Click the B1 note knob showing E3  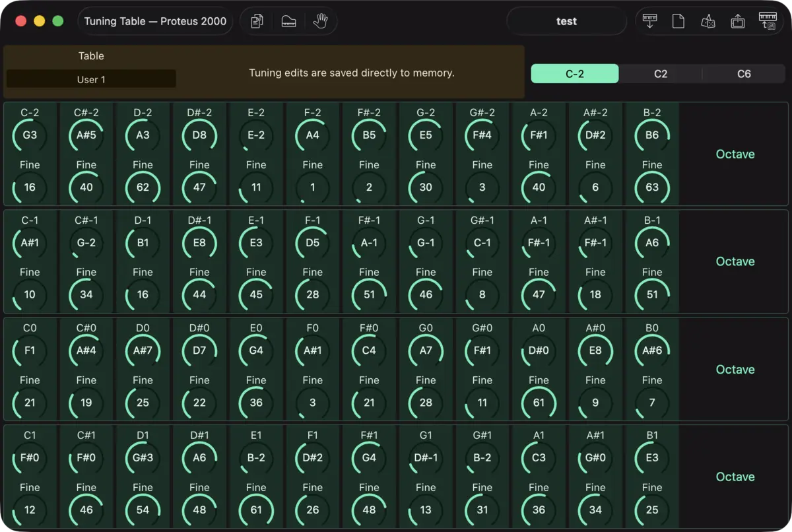pyautogui.click(x=652, y=458)
